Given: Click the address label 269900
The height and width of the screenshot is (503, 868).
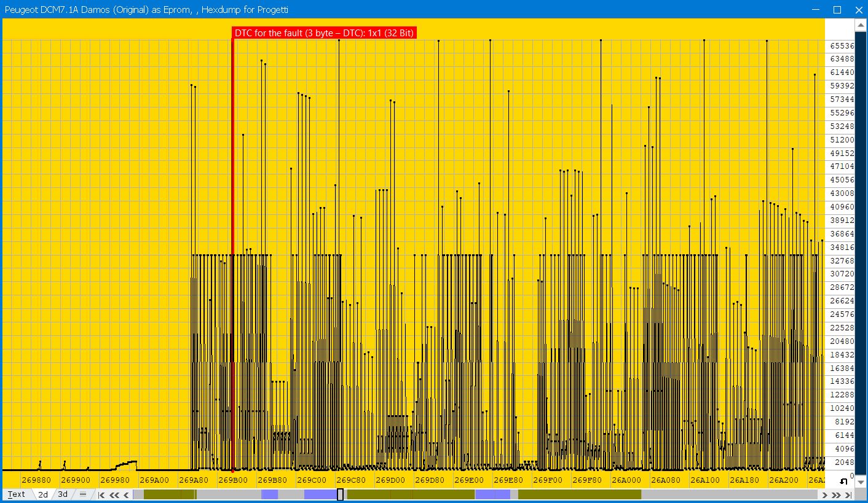Looking at the screenshot, I should pos(76,480).
